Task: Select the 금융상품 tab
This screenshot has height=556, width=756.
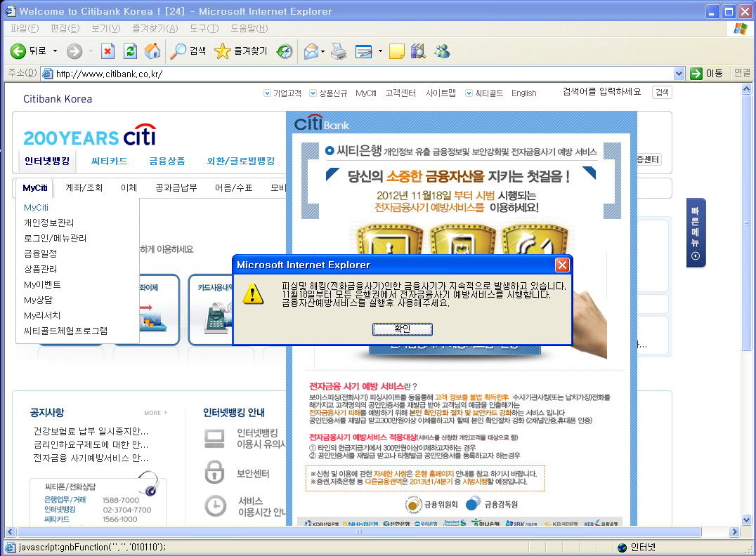Action: (x=167, y=161)
